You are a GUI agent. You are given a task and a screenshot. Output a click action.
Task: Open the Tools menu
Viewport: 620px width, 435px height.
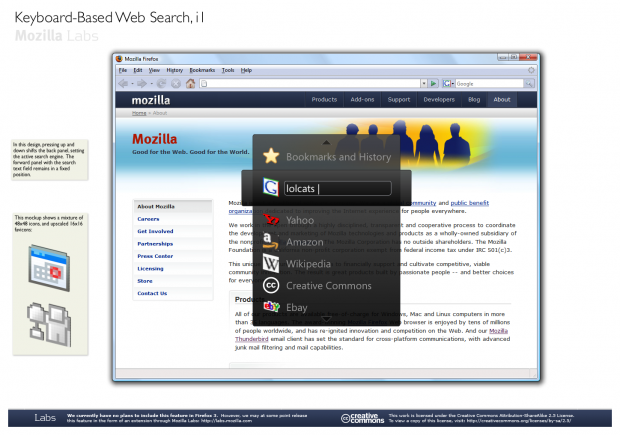(x=228, y=71)
